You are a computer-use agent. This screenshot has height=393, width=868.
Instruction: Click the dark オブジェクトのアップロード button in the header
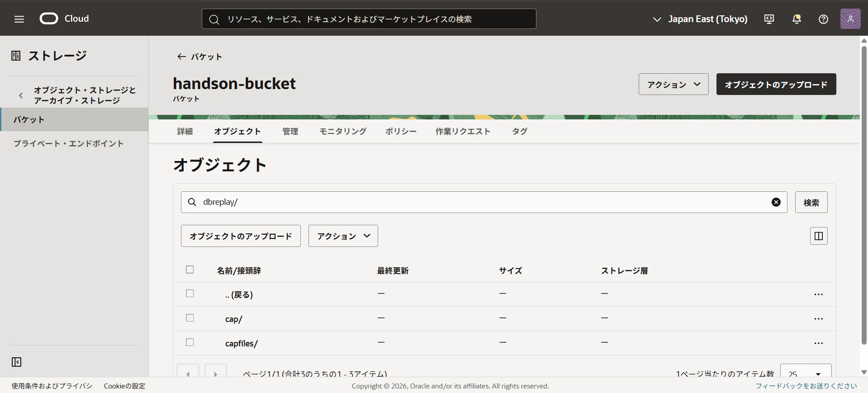point(776,84)
